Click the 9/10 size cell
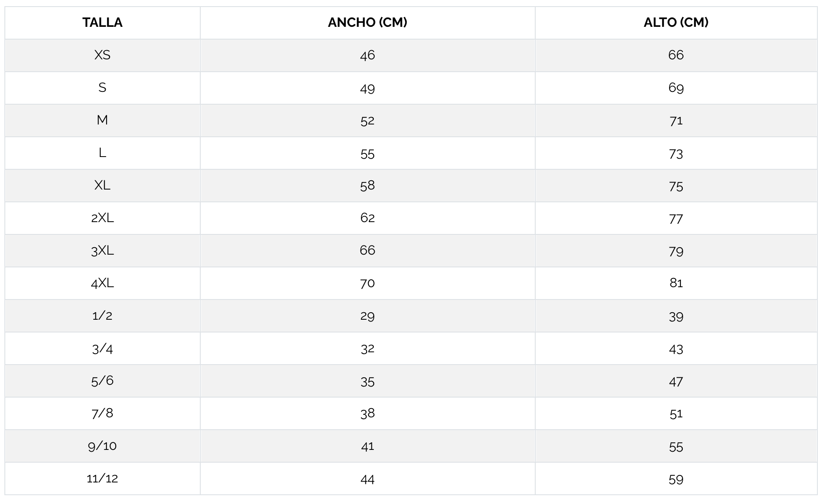Viewport: 824px width, 504px height. [102, 446]
